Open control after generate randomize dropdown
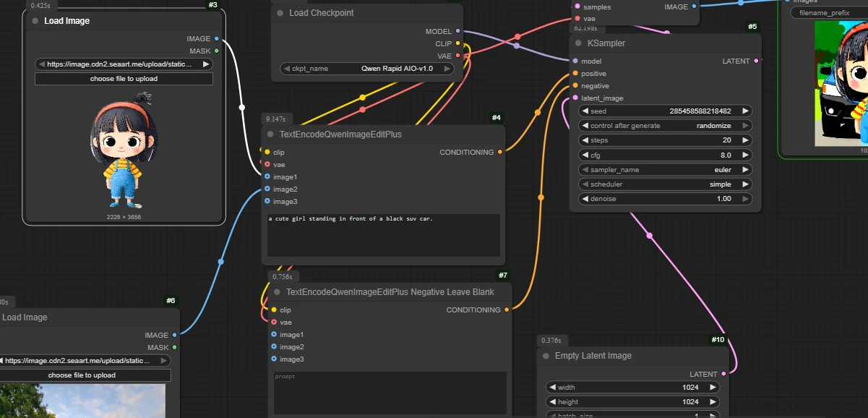868x418 pixels. [x=665, y=126]
